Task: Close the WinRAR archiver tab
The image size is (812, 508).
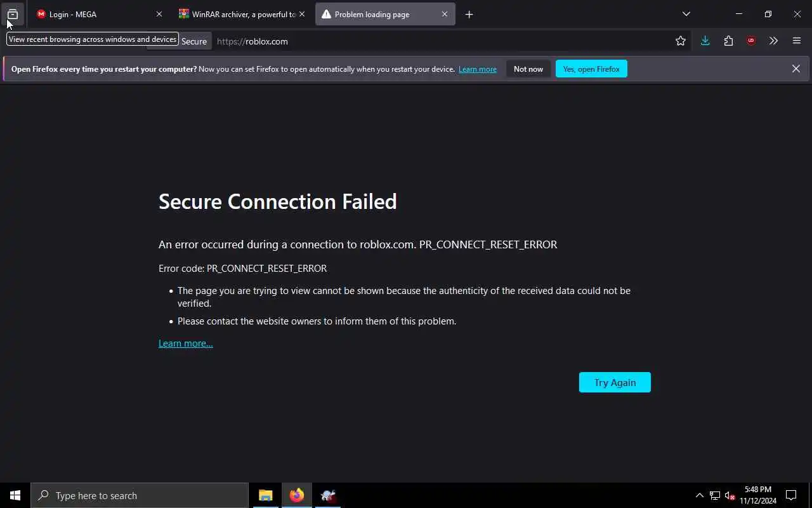Action: (302, 14)
